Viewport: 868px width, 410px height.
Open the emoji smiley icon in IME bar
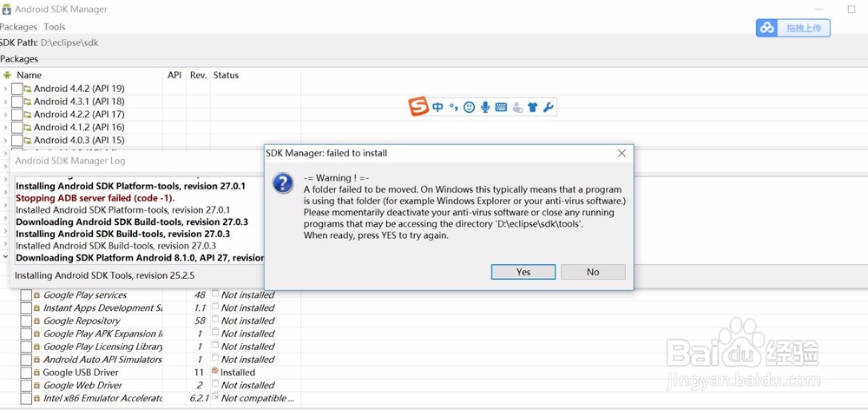[469, 107]
